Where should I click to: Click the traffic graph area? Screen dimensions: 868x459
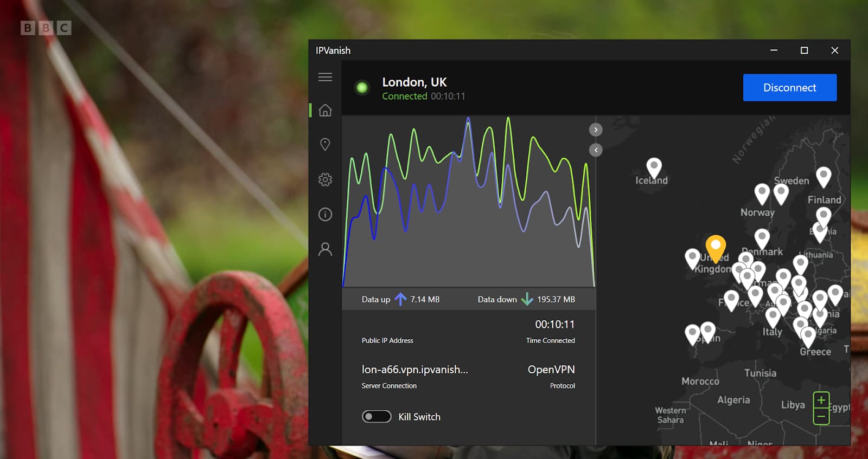(x=469, y=201)
